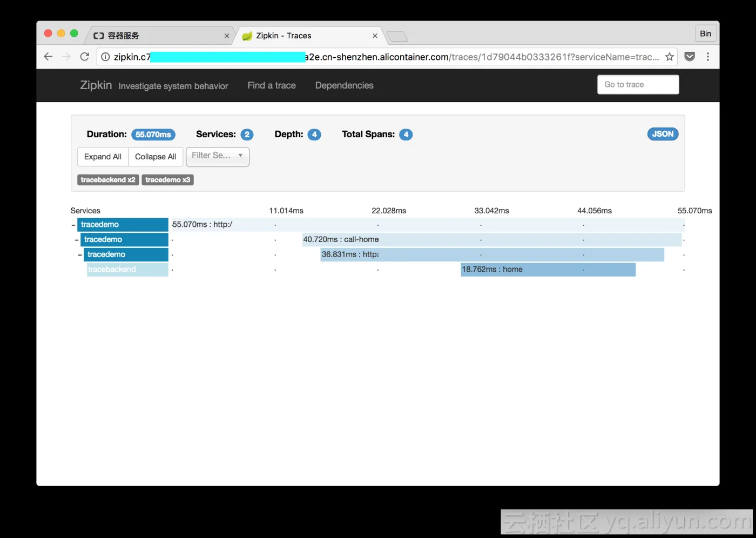Click the 33.042ms timeline label
Image resolution: width=756 pixels, height=538 pixels.
[x=492, y=211]
